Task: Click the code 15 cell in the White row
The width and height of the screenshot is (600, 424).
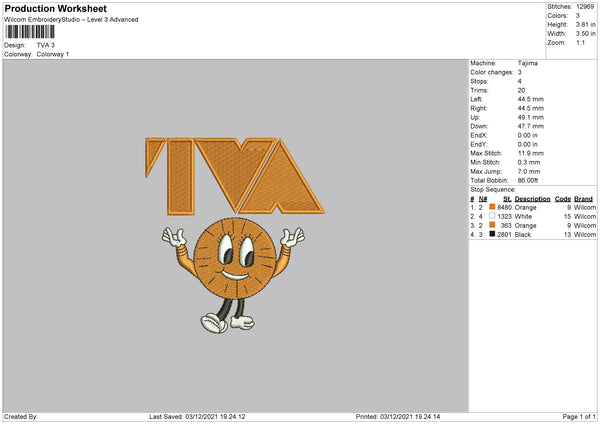Action: tap(567, 217)
